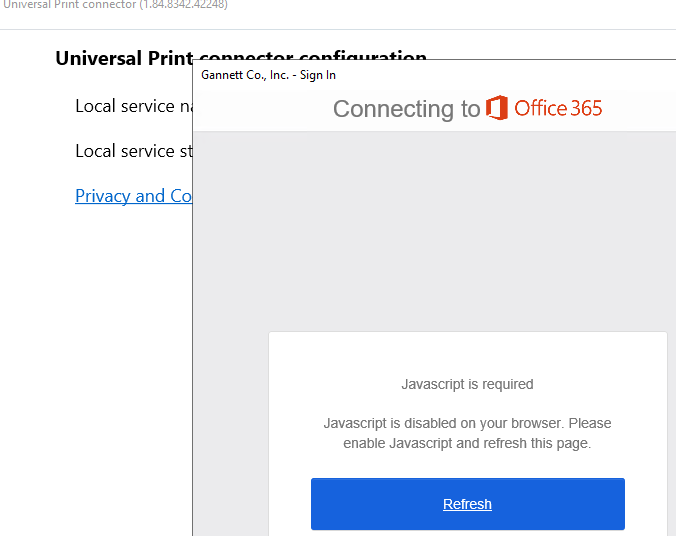Click the word "Print" in the configuration heading

tap(170, 58)
